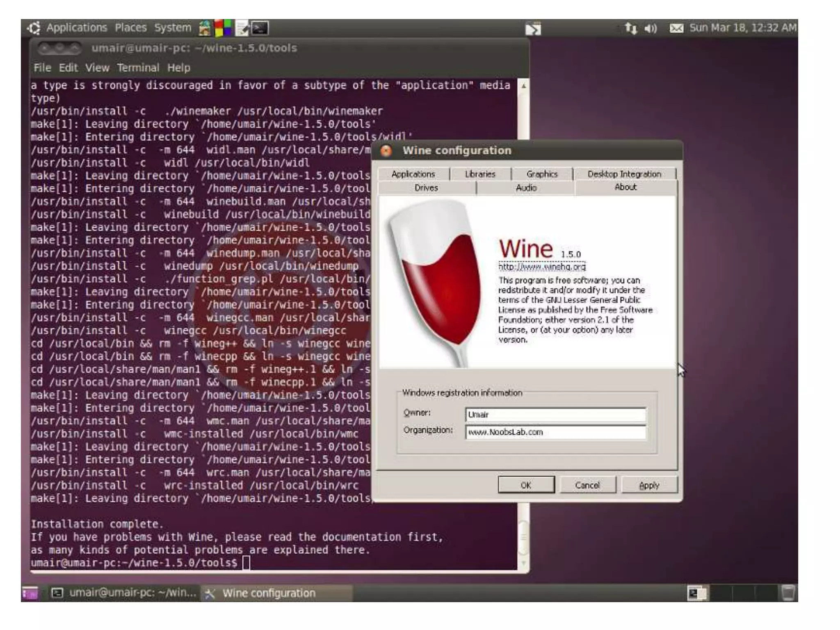Click the Apply button
840x630 pixels.
click(x=649, y=485)
